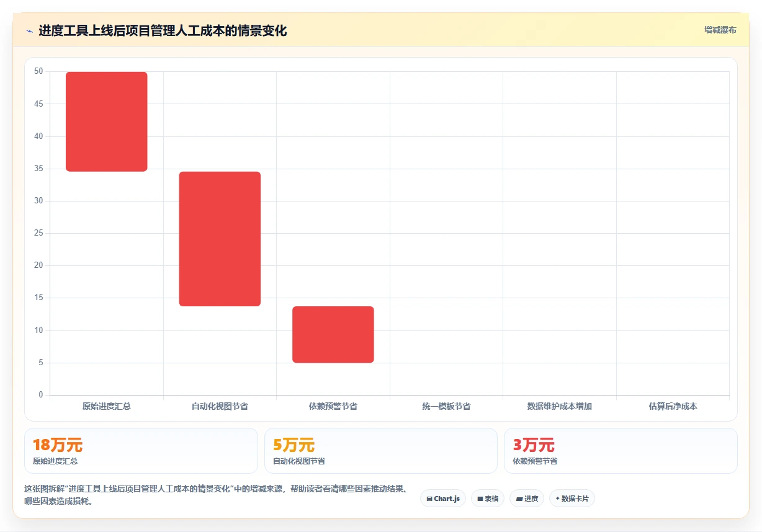Click the x-axis label 数据维护成本增加

pyautogui.click(x=560, y=407)
